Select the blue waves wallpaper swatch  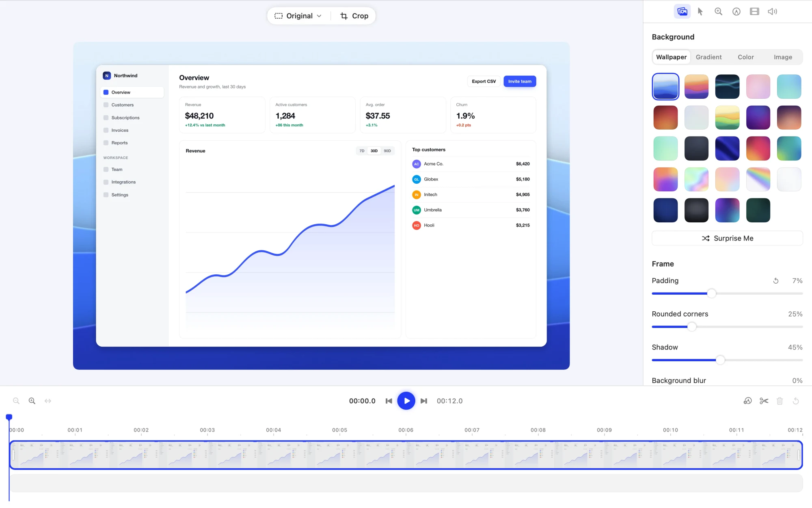pos(665,87)
